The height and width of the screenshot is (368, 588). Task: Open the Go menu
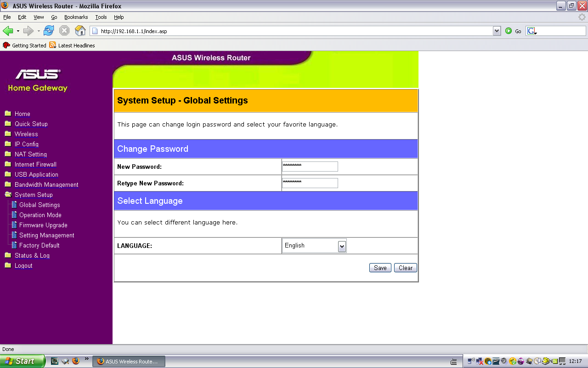point(54,17)
